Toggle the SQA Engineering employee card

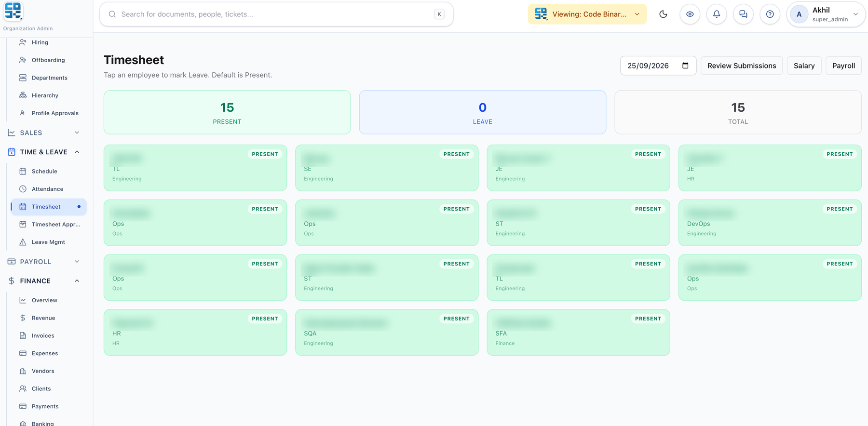tap(387, 333)
